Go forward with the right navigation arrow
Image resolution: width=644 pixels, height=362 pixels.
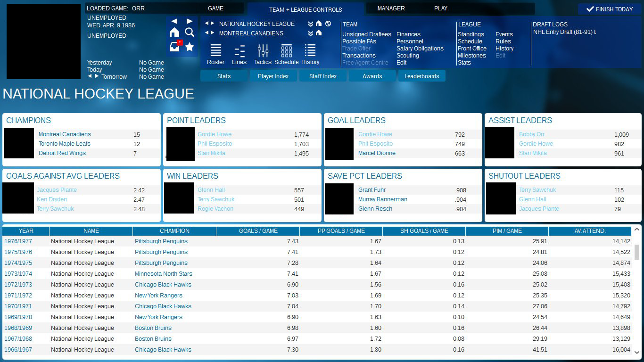tap(190, 21)
